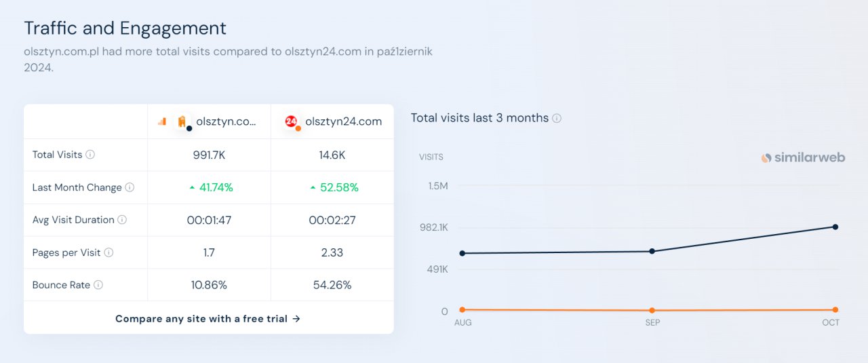The image size is (868, 363).
Task: Click the Bounce Rate info icon
Action: coord(98,285)
